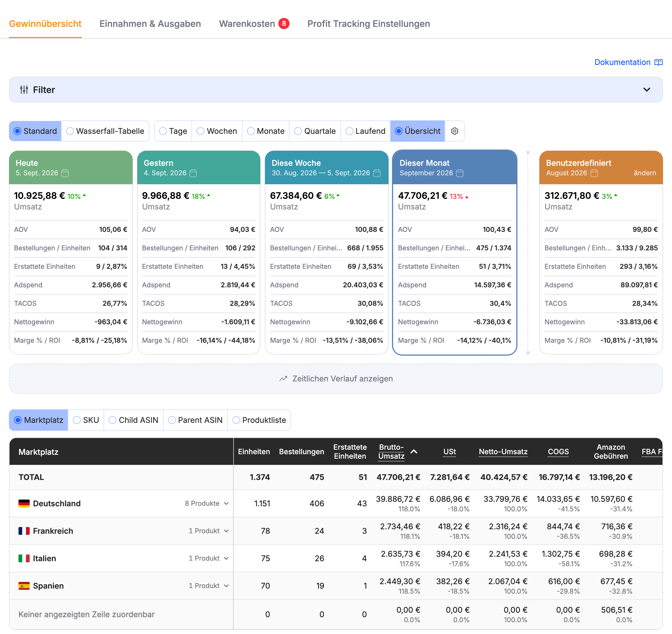
Task: Click ändern in Benutzerdefiniert card
Action: [x=645, y=173]
